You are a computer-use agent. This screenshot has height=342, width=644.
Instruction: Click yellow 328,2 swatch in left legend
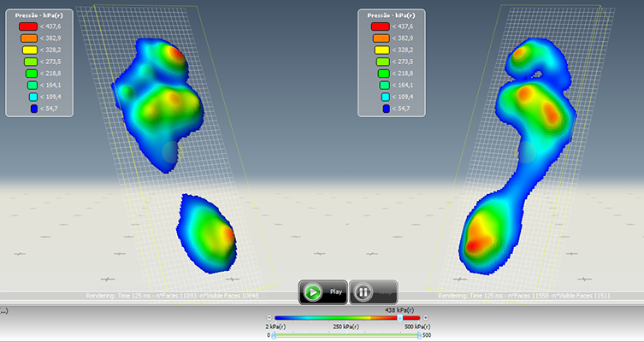28,50
